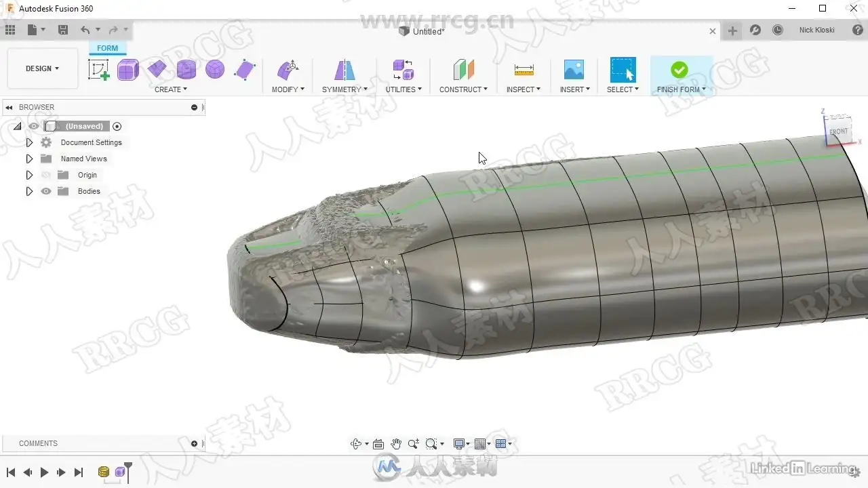Click the Look At icon
Viewport: 868px width, 488px height.
pyautogui.click(x=378, y=444)
